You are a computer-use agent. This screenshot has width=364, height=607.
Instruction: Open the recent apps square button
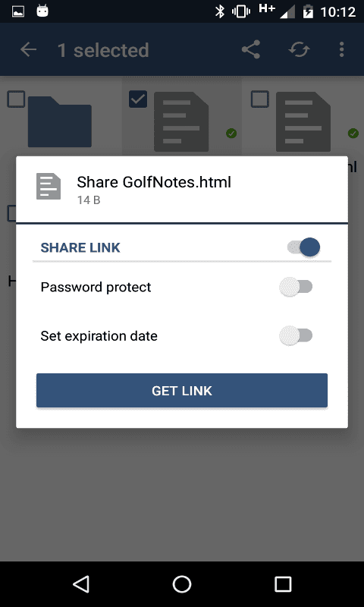283,583
